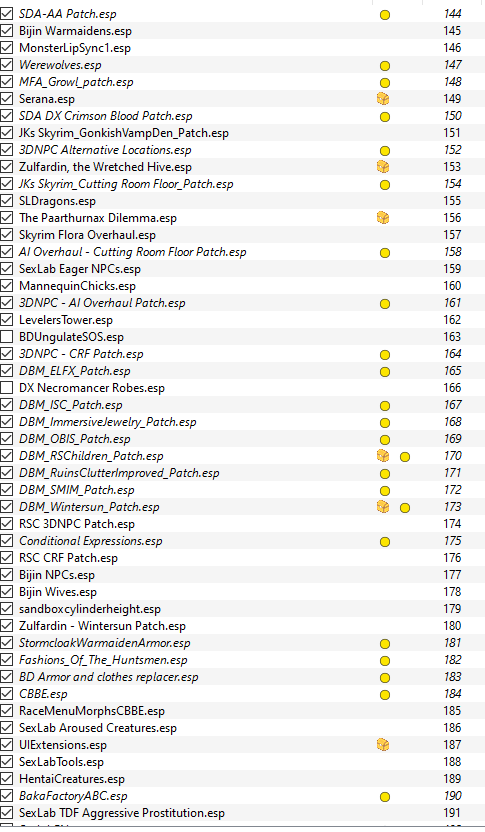Click the flag icon for 3DNPC Alternative Locations.esp
The height and width of the screenshot is (832, 485).
[385, 151]
